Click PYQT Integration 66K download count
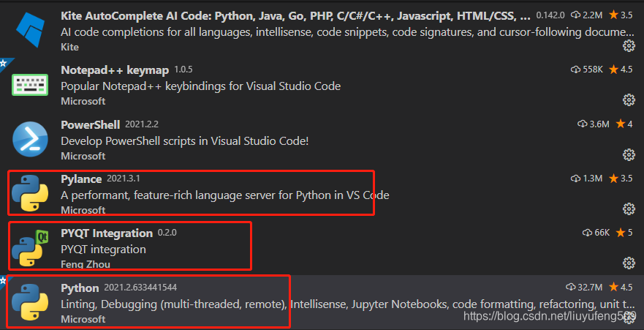 (596, 233)
